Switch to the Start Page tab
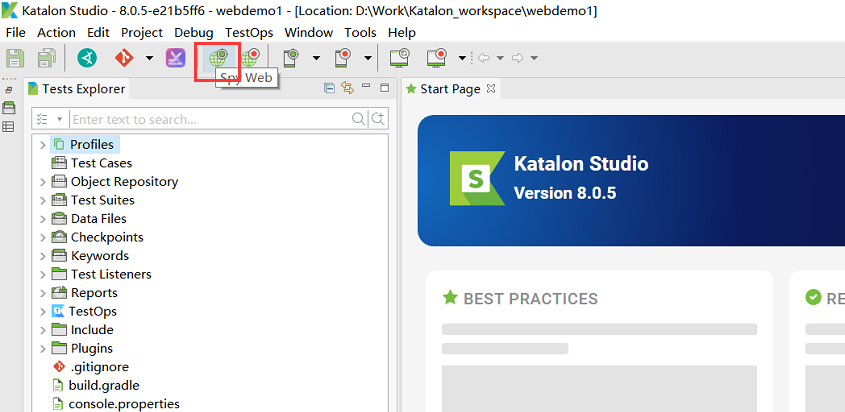This screenshot has width=845, height=412. pyautogui.click(x=449, y=89)
